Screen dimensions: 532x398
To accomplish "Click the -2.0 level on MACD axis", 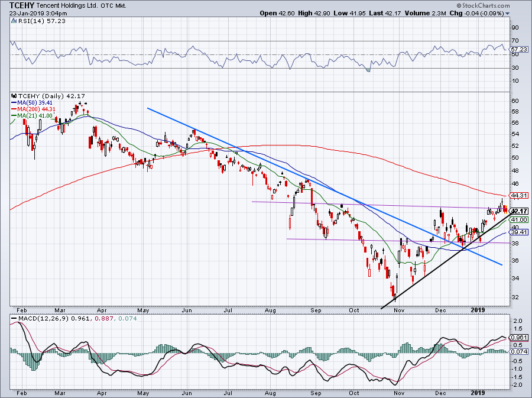I will click(x=517, y=385).
